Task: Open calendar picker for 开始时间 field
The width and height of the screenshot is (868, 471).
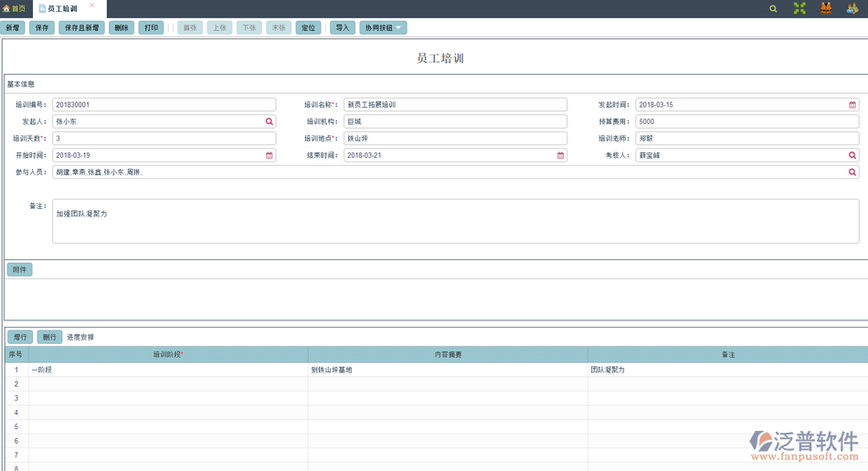Action: [270, 155]
